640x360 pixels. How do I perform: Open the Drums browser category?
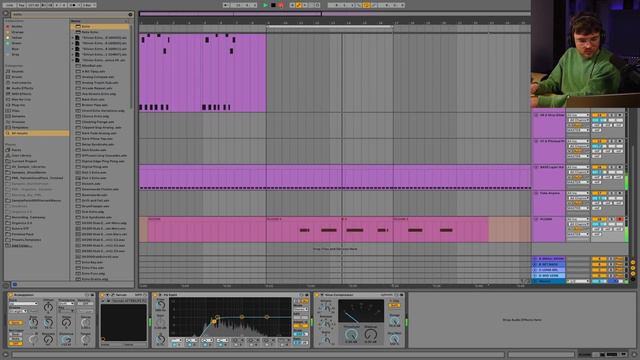[17, 77]
